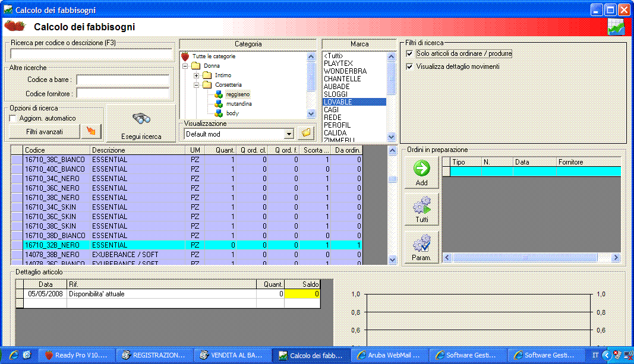Select the Intimo folder

click(x=223, y=75)
